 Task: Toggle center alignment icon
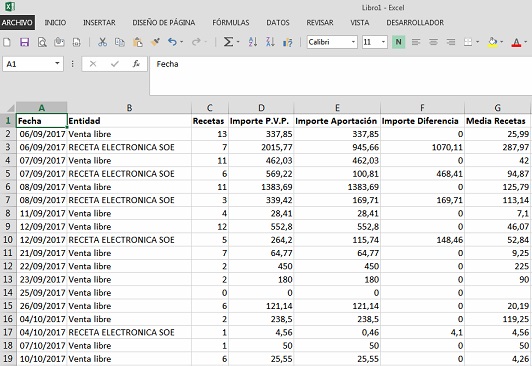pyautogui.click(x=433, y=42)
